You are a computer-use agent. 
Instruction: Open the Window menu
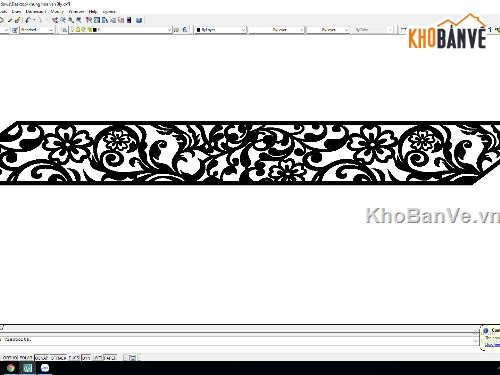(76, 12)
